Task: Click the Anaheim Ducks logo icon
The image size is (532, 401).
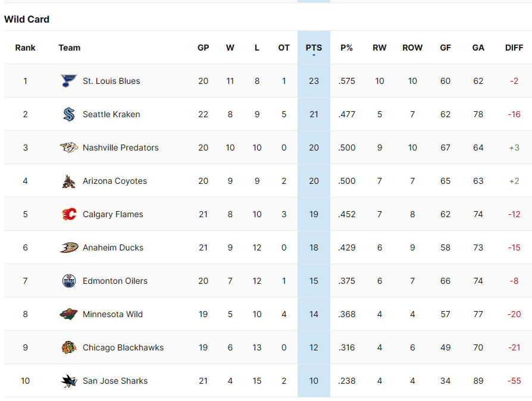Action: coord(69,248)
